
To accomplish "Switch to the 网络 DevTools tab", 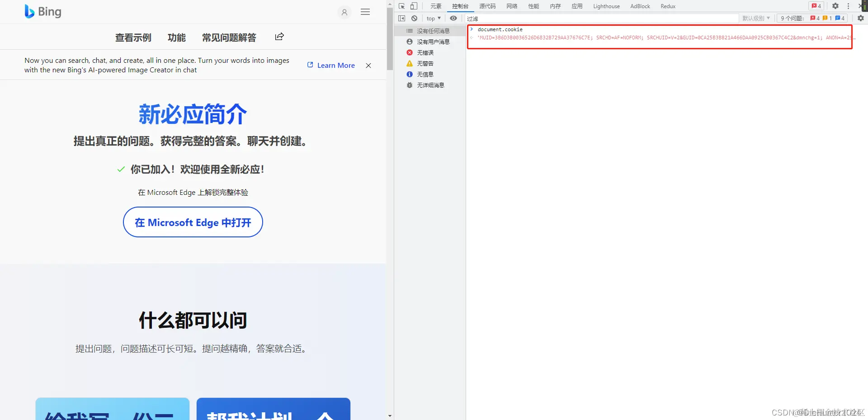I will [512, 6].
